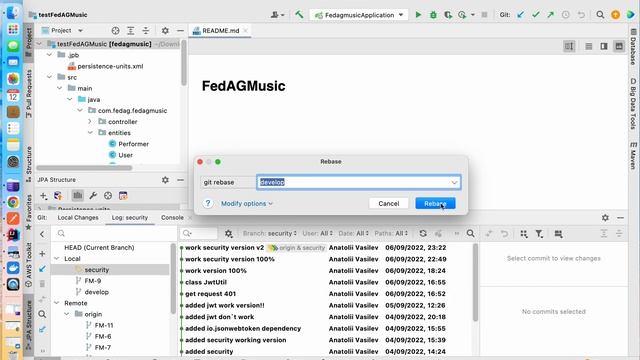Open the Database side tab
This screenshot has height=360, width=640.
[633, 46]
